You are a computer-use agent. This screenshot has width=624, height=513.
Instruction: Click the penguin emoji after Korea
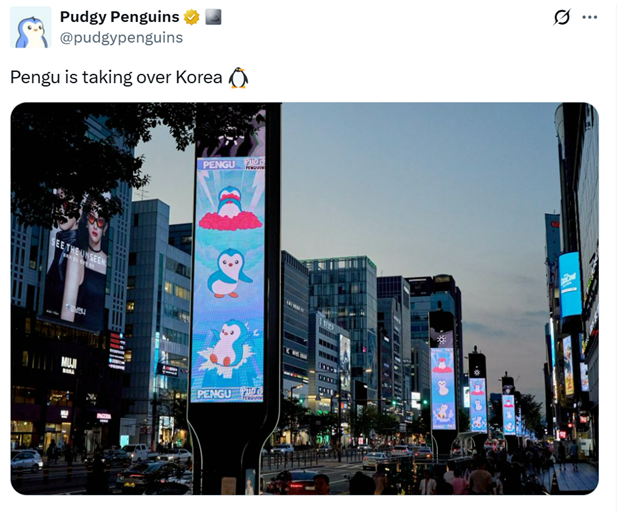(238, 78)
